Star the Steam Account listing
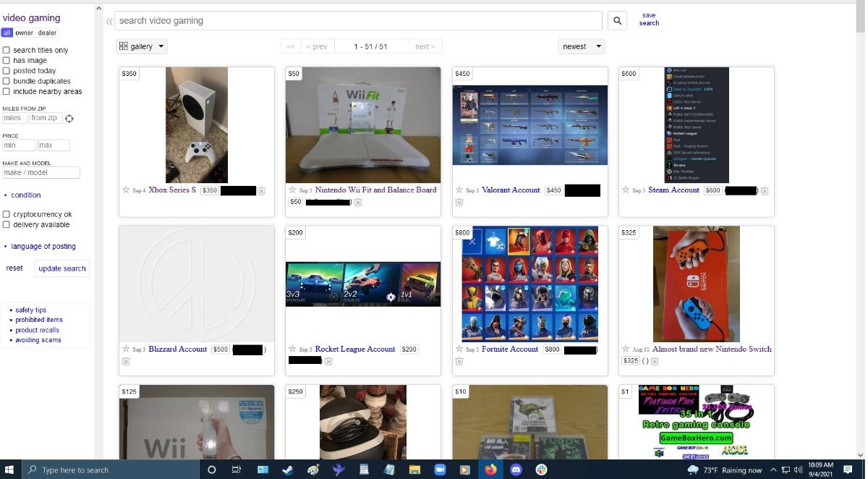Image resolution: width=868 pixels, height=479 pixels. (625, 190)
